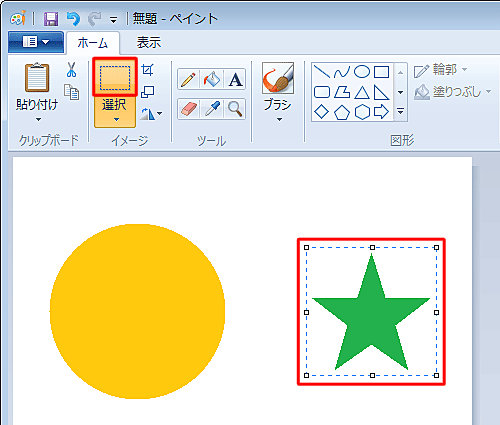Image resolution: width=500 pixels, height=425 pixels.
Task: Open the blue Paint file menu button
Action: click(x=36, y=42)
